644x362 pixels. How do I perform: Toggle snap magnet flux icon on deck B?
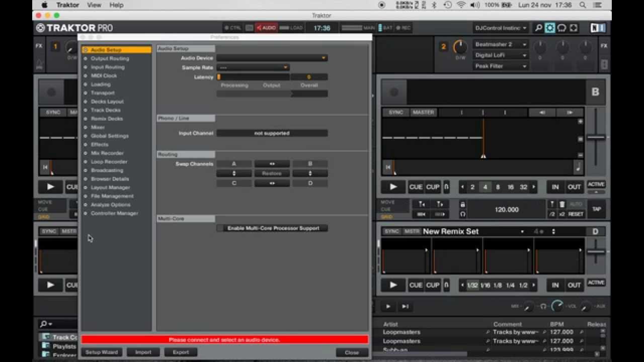tap(446, 187)
